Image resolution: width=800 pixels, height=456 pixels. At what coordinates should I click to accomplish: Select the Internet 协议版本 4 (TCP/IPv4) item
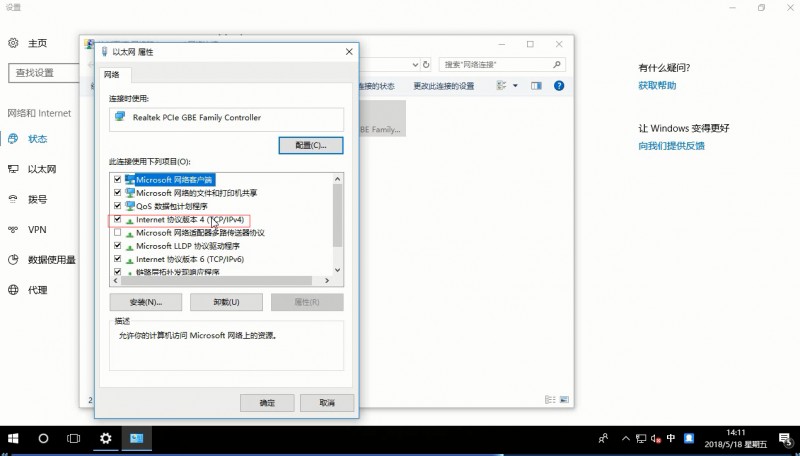tap(190, 220)
